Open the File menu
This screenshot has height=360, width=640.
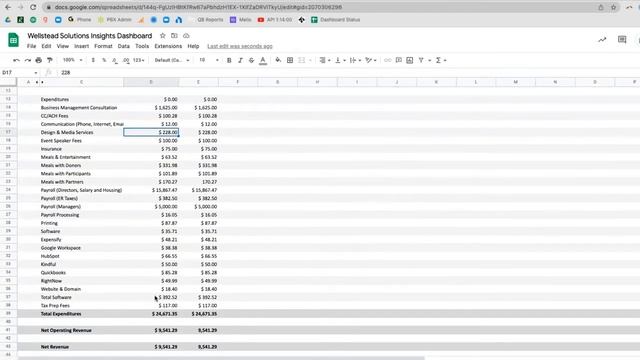pos(31,46)
